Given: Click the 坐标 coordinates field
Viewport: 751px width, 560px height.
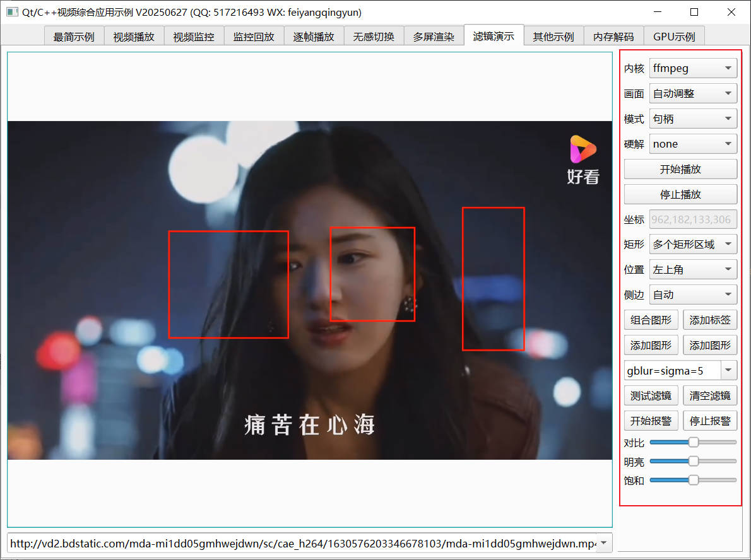Looking at the screenshot, I should pyautogui.click(x=692, y=219).
